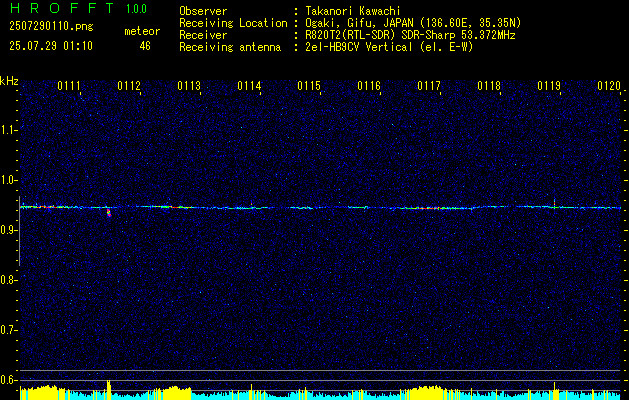Click the tall yellow power peak after 0111
Viewport: 629px width, 400px height.
[108, 389]
